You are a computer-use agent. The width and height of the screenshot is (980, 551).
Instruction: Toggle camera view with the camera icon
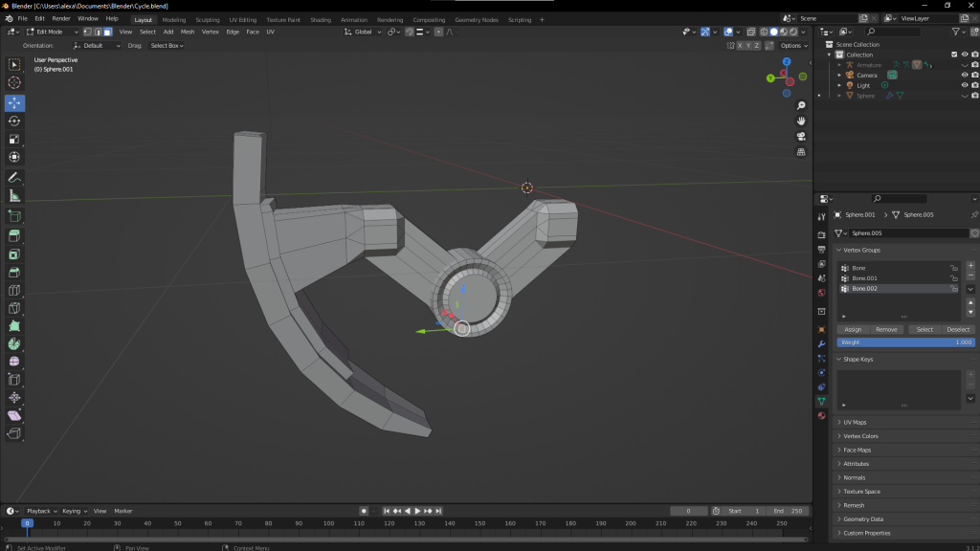[801, 136]
